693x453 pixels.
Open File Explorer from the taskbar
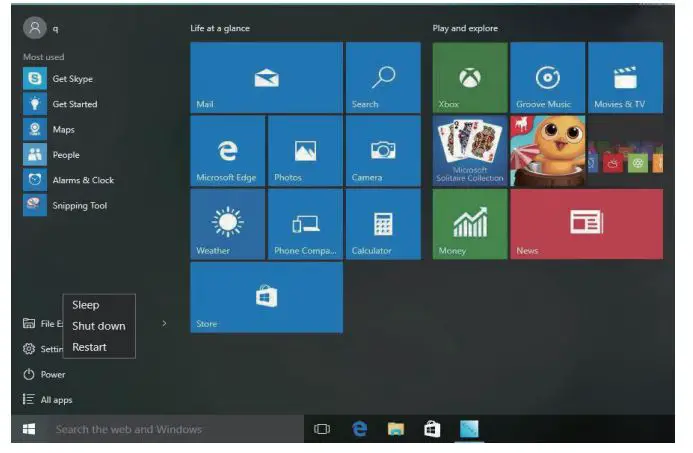(x=396, y=429)
